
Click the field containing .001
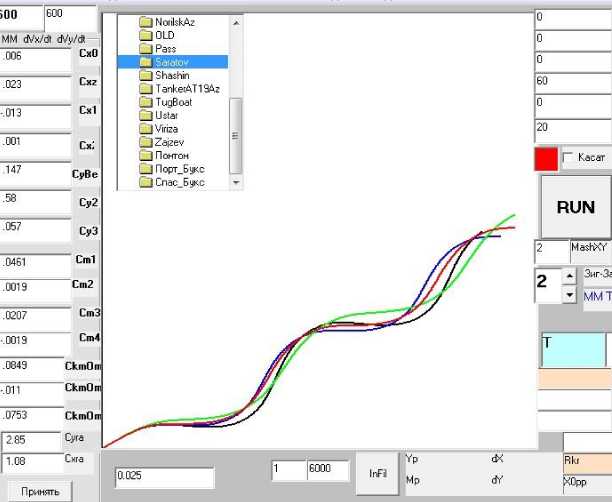point(35,146)
